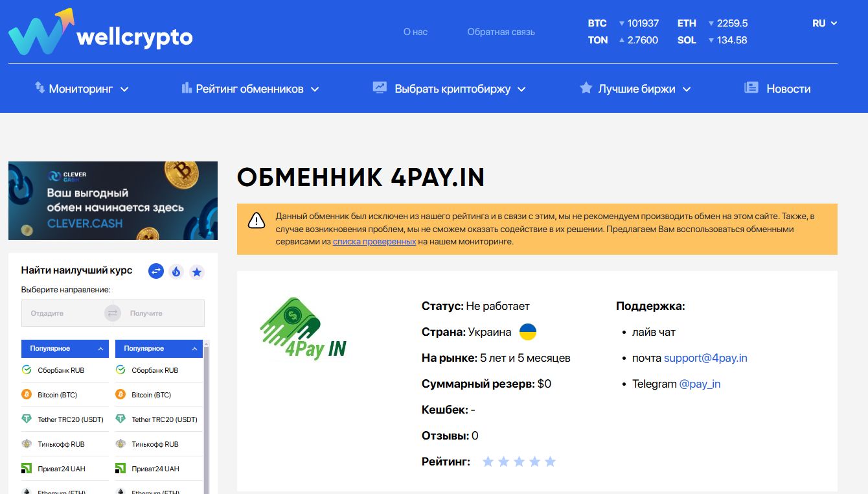Viewport: 868px width, 494px height.
Task: Open the RU language dropdown
Action: tap(824, 23)
